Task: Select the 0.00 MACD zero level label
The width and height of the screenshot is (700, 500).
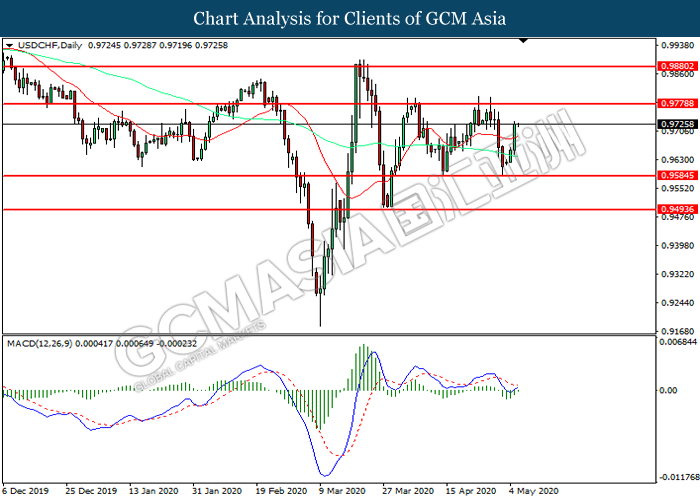Action: [x=668, y=390]
